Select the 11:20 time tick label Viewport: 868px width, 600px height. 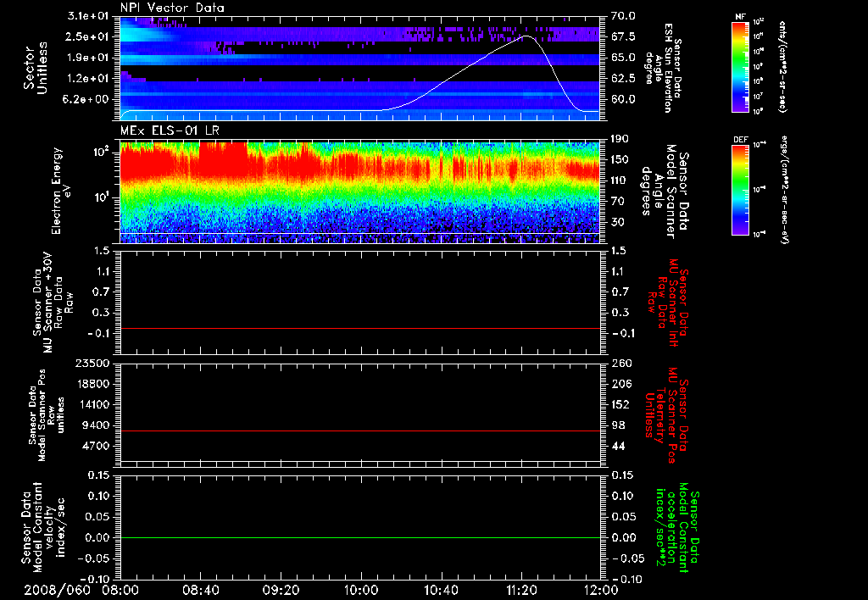pos(520,588)
